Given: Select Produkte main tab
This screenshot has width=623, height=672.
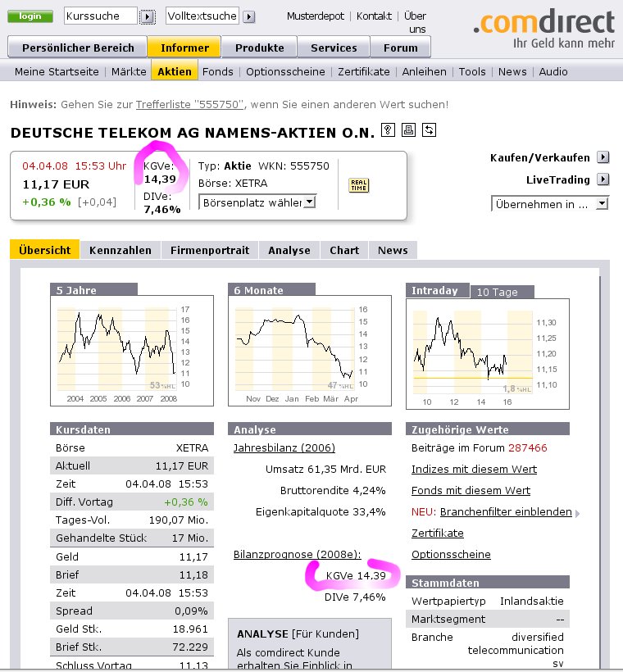Looking at the screenshot, I should [x=259, y=48].
